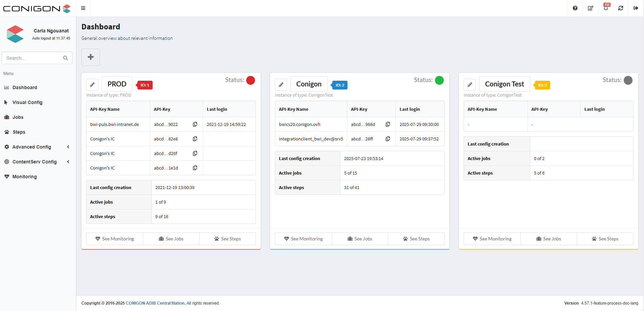Click the refresh icon in top bar
This screenshot has height=311, width=644.
click(x=620, y=8)
